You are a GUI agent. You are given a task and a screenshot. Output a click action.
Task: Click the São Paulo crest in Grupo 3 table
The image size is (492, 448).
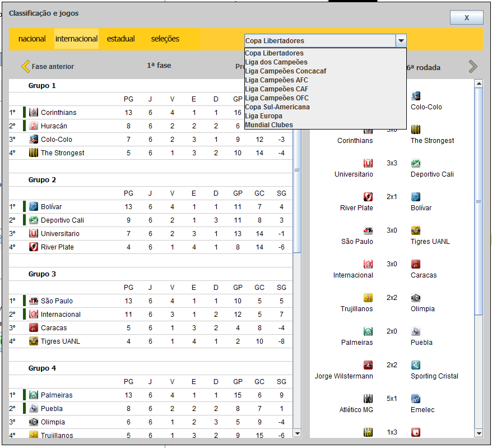pos(34,301)
